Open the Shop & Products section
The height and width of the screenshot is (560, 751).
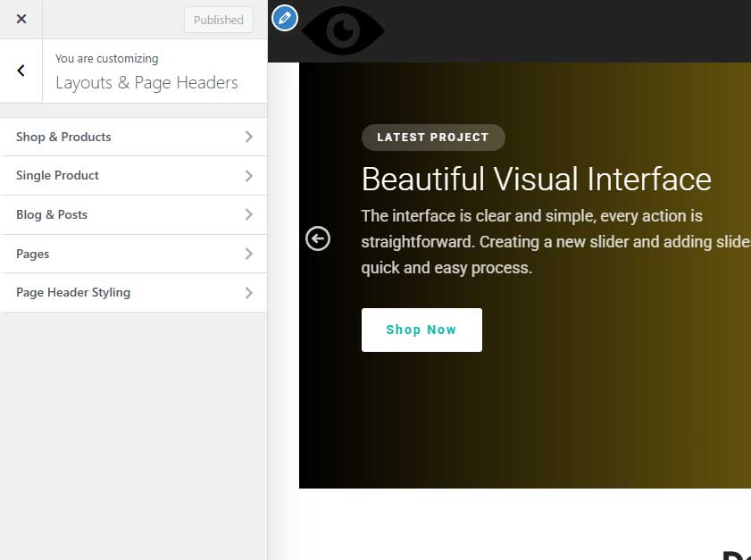[63, 137]
